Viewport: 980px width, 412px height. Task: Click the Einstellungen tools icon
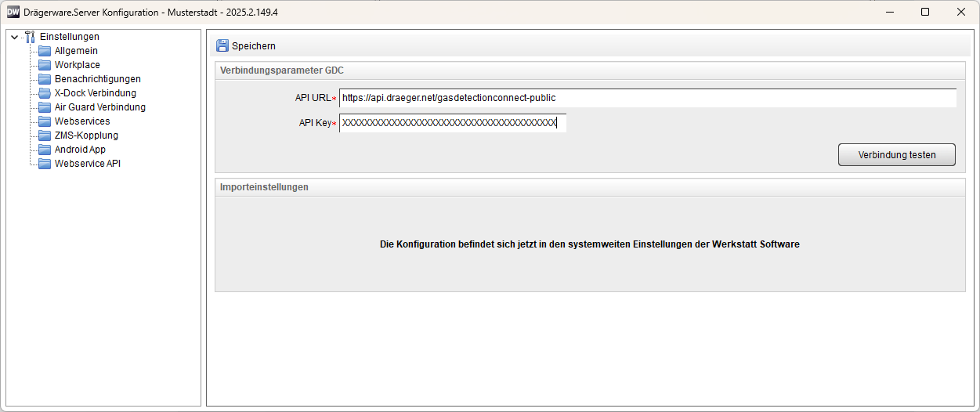coord(30,37)
